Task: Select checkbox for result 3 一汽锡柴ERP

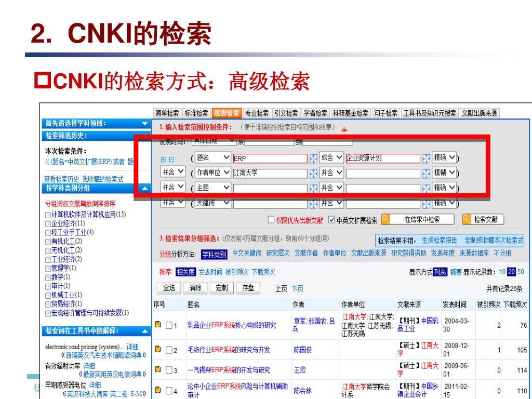Action: pos(169,370)
